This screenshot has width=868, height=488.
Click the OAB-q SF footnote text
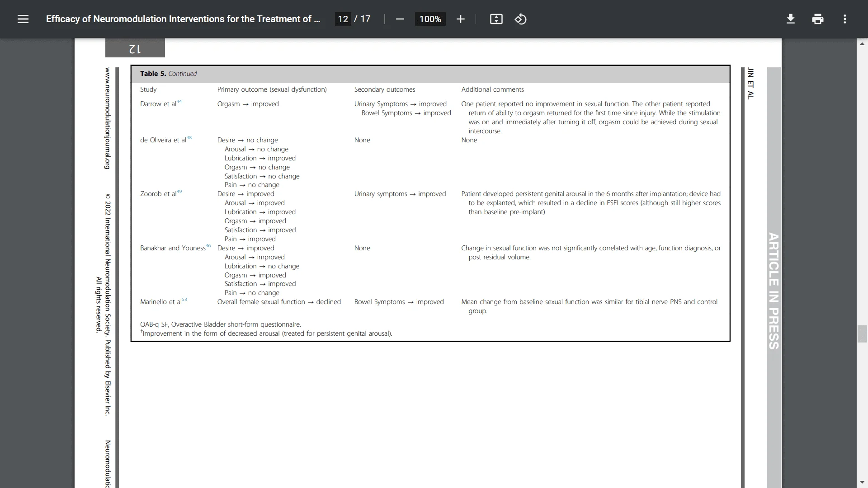point(220,324)
